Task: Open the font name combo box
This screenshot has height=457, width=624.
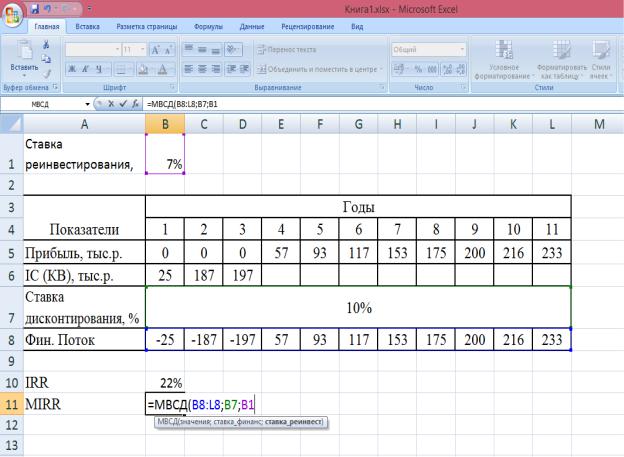Action: pyautogui.click(x=93, y=50)
